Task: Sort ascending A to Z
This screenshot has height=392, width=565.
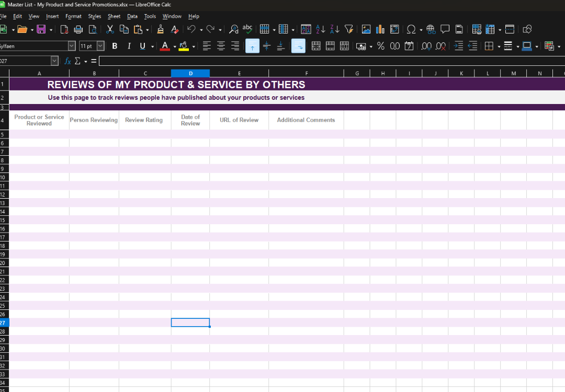Action: point(320,29)
